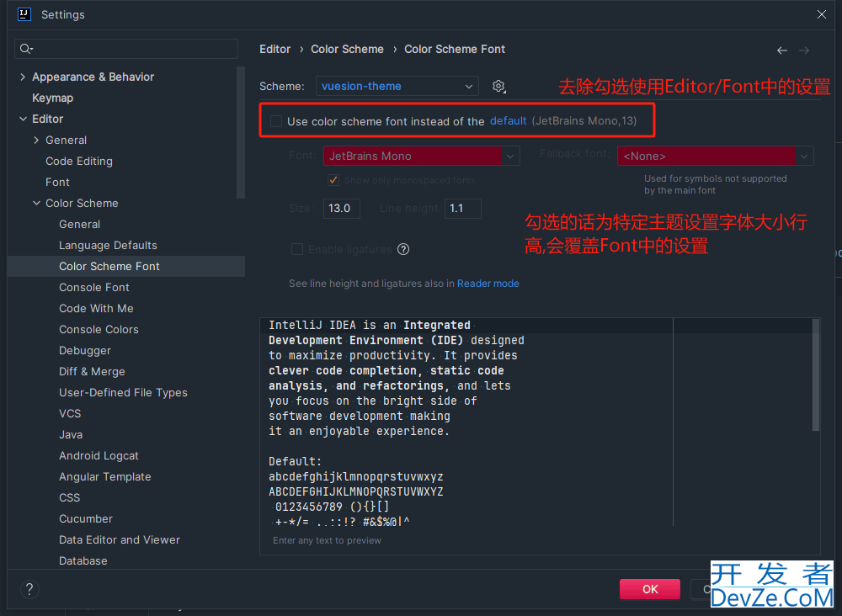
Task: Toggle the Enable ligatures checkbox
Action: click(297, 249)
